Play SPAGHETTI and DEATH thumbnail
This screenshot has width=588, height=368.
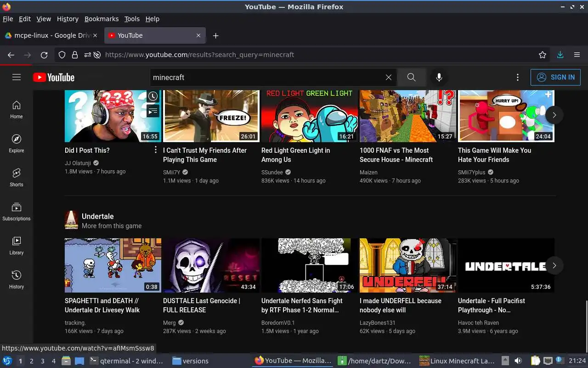pos(113,265)
